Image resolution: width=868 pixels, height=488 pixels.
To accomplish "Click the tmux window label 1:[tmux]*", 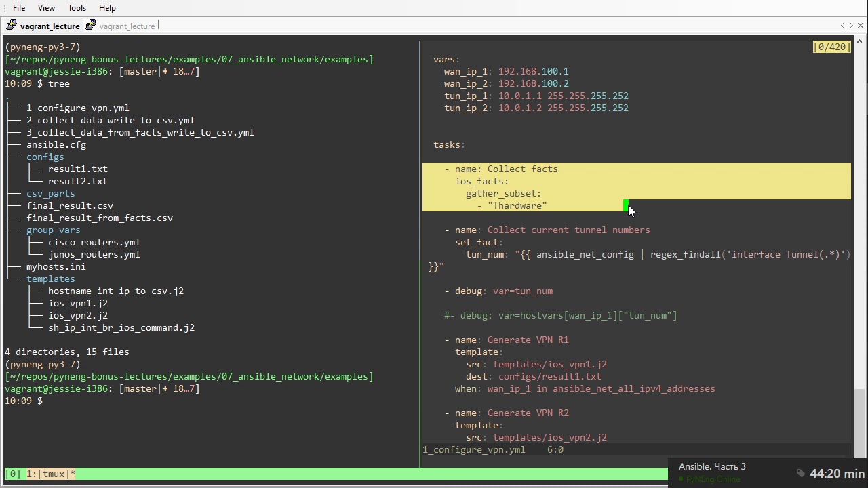I will pos(51,474).
